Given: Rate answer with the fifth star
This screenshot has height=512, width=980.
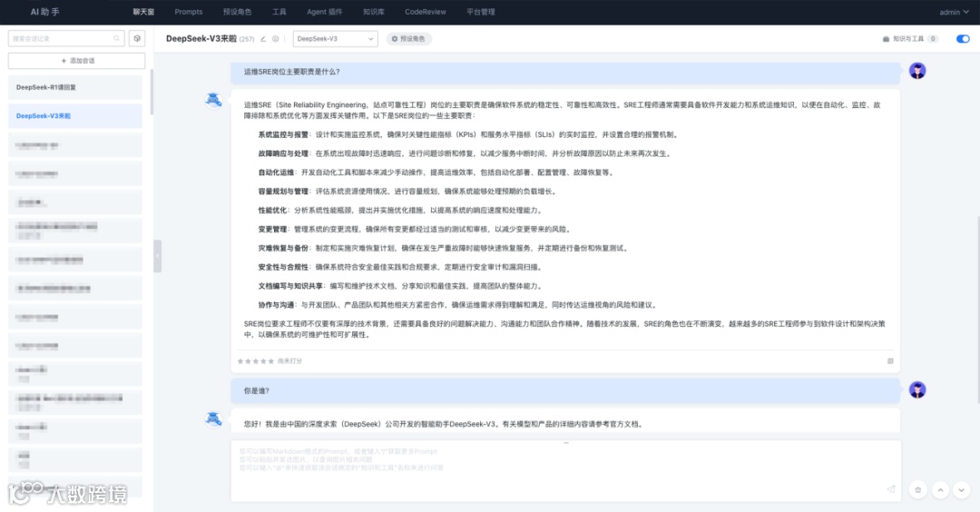Looking at the screenshot, I should [270, 361].
